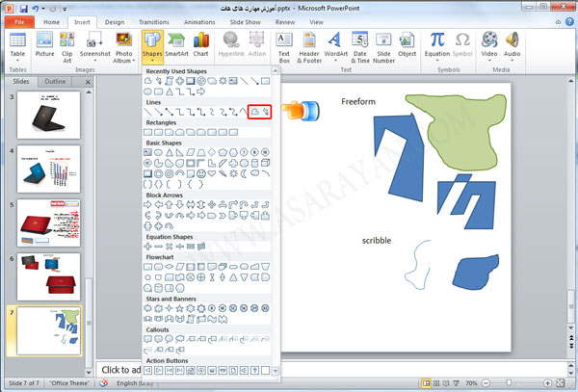Click the Normal view button in status bar
Screen dimensions: 578x392
[x=425, y=384]
